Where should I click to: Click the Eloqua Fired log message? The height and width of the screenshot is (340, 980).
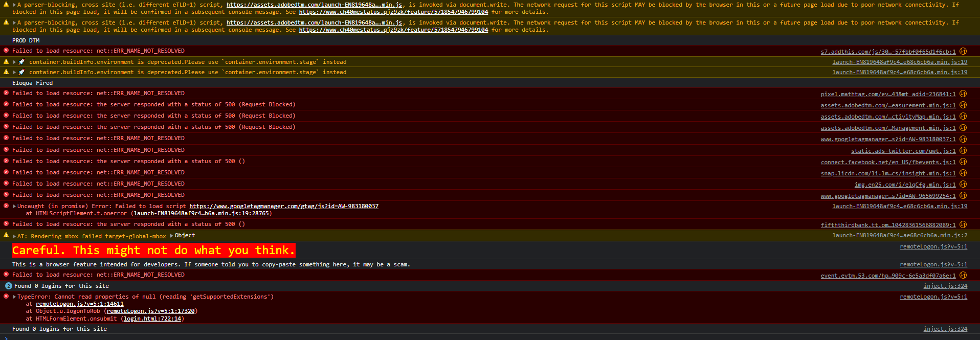(x=33, y=83)
